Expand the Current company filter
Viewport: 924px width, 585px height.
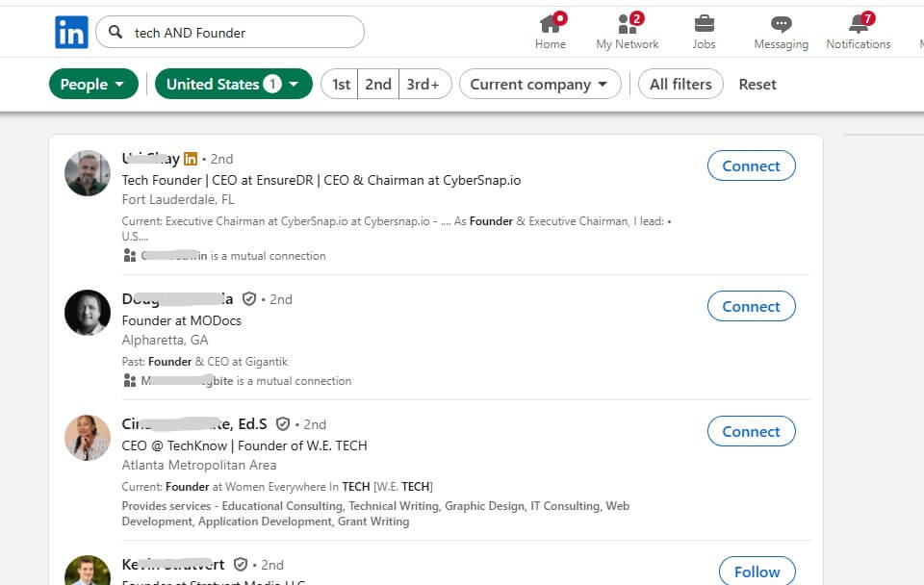(540, 84)
